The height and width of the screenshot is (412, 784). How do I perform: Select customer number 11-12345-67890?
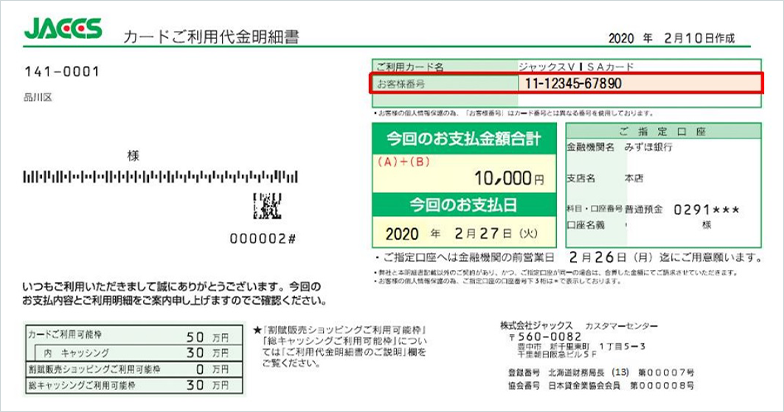click(x=573, y=84)
